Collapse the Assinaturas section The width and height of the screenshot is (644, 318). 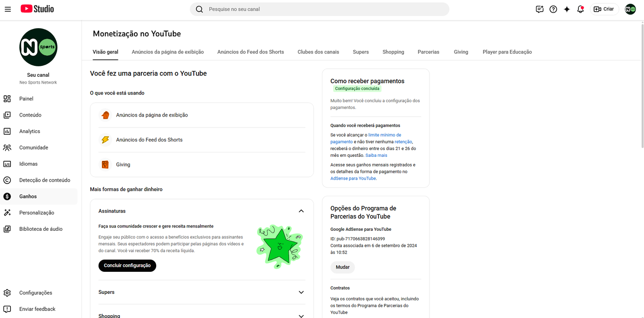tap(301, 211)
